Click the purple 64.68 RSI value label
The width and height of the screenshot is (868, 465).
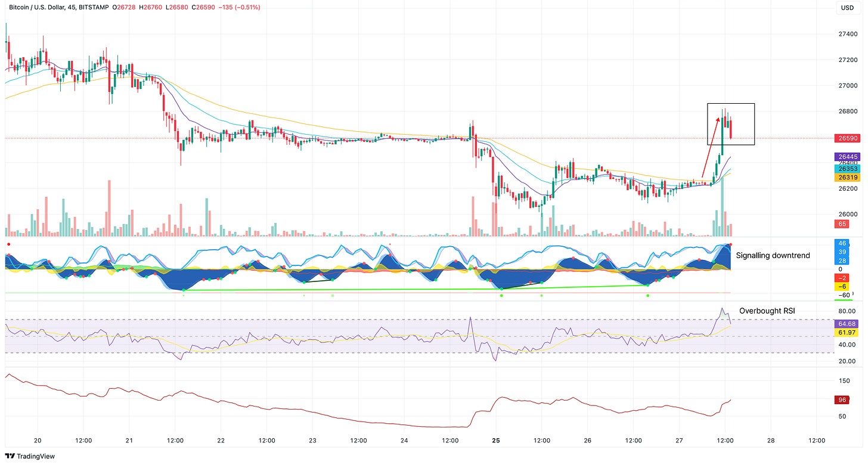846,324
